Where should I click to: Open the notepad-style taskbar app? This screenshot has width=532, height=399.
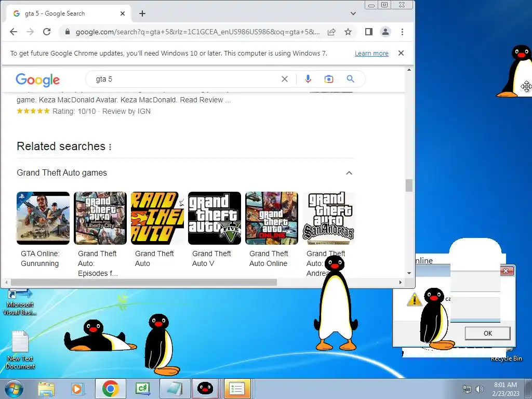pos(175,389)
